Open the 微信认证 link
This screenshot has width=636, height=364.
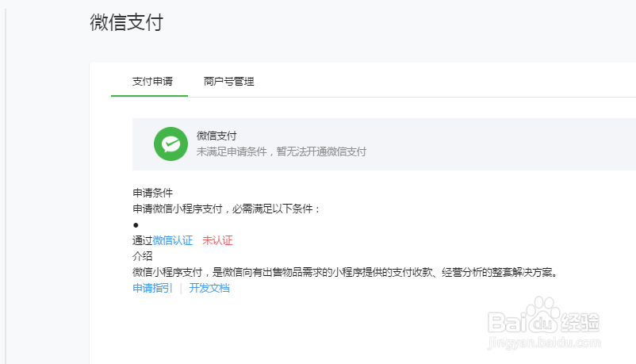click(173, 240)
